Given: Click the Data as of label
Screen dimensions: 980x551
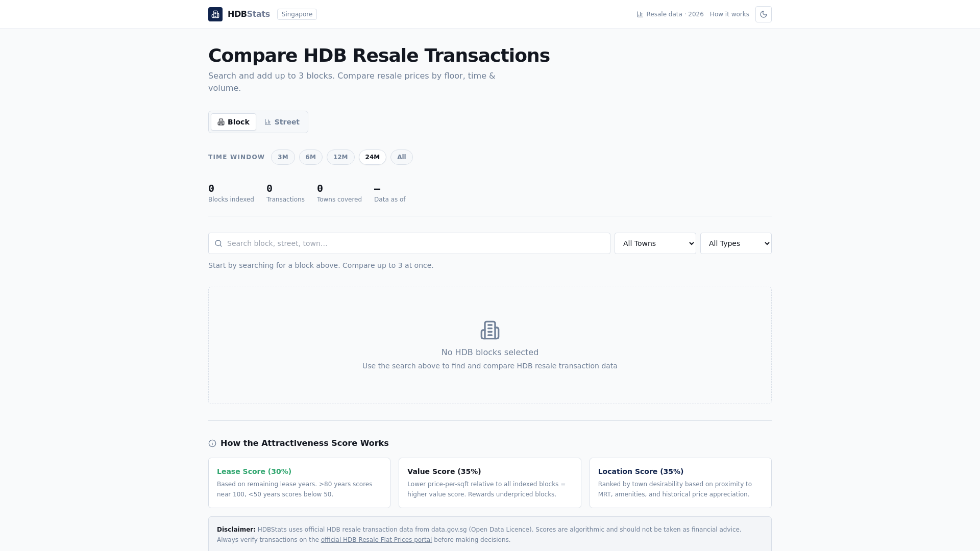Looking at the screenshot, I should point(390,199).
